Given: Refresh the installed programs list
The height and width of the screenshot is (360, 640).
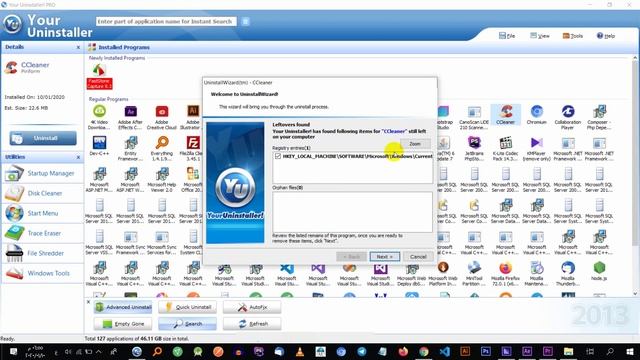Looking at the screenshot, I should click(x=252, y=324).
